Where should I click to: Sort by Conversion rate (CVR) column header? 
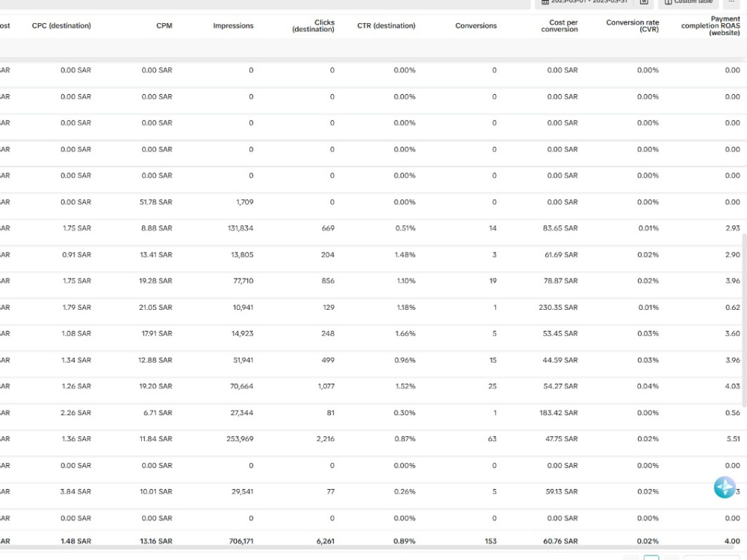(633, 25)
